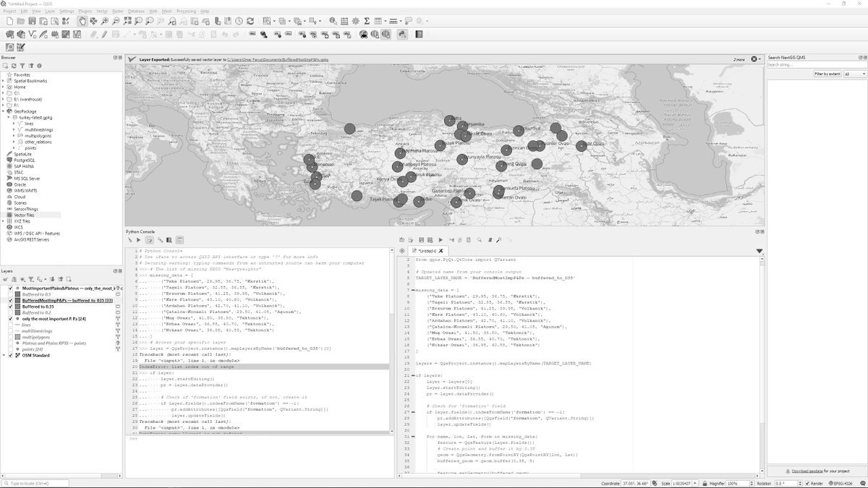
Task: Click the '2 more' messages button
Action: [x=739, y=59]
